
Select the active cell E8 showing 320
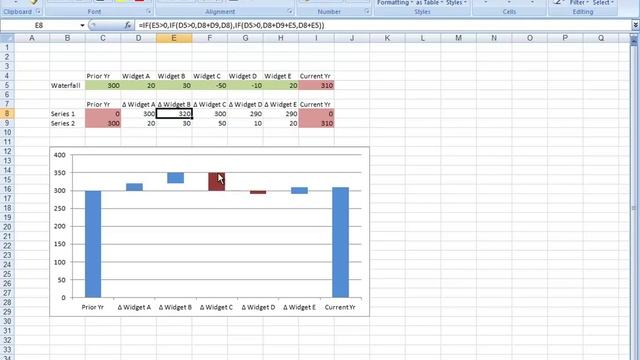(174, 113)
